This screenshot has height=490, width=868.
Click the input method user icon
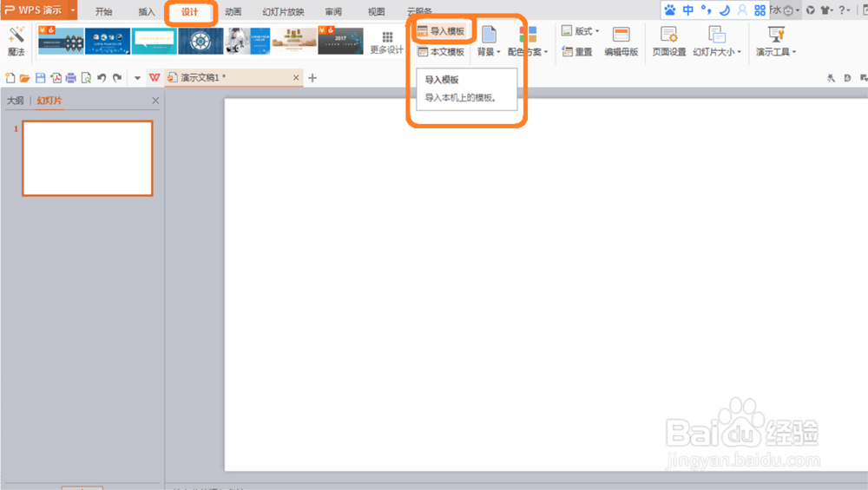[742, 10]
